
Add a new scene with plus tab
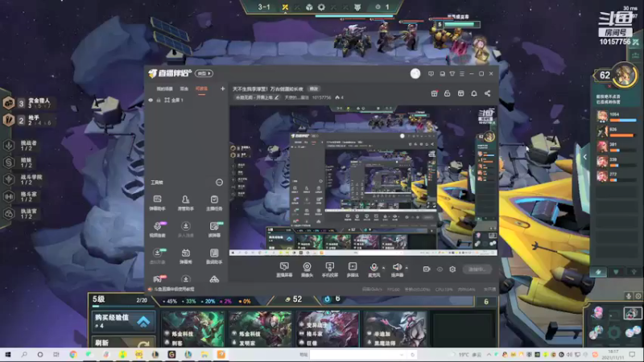(223, 88)
